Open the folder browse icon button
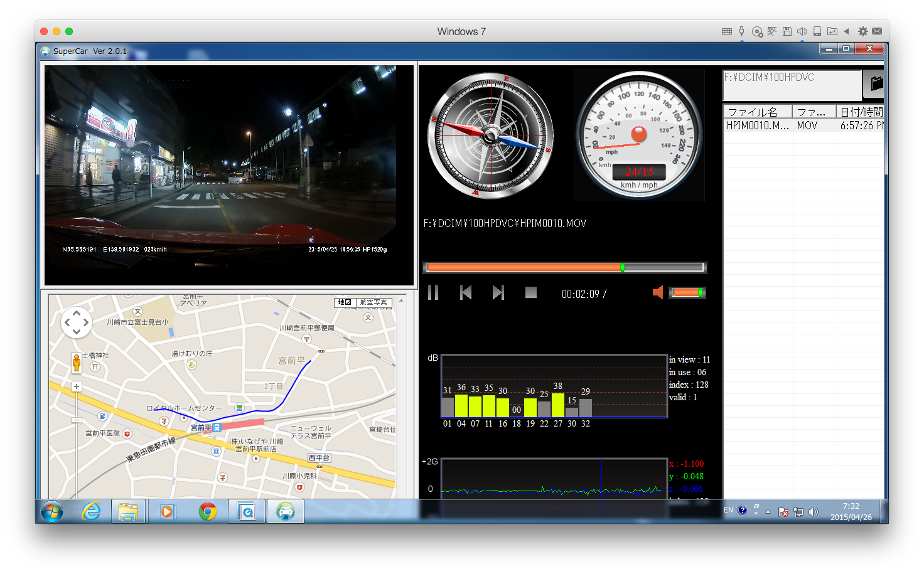The image size is (924, 574). pos(875,83)
